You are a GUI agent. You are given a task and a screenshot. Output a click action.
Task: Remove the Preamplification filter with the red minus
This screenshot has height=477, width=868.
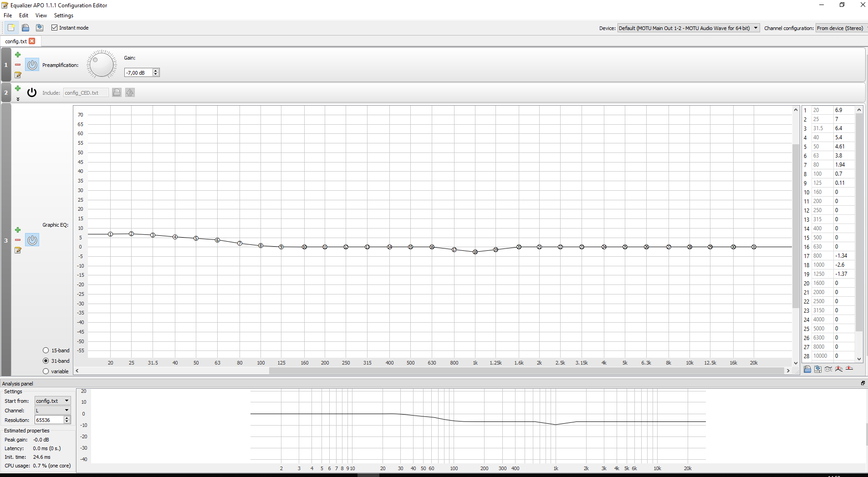click(18, 65)
